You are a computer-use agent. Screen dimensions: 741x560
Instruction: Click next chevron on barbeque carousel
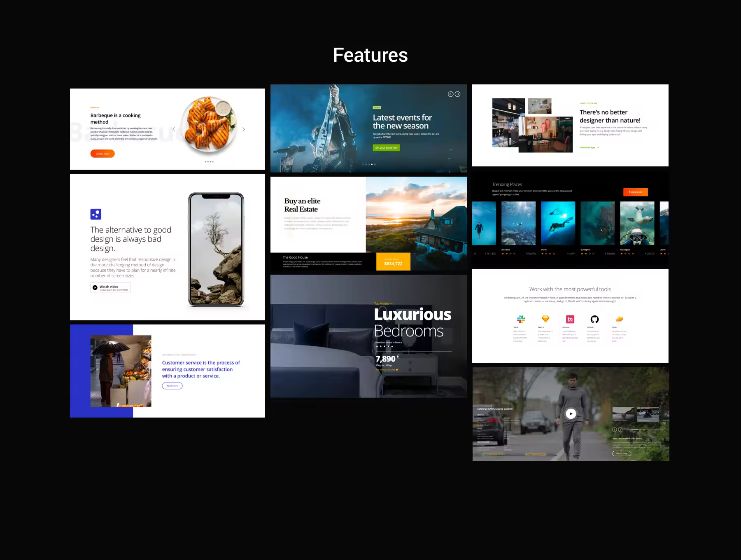244,129
